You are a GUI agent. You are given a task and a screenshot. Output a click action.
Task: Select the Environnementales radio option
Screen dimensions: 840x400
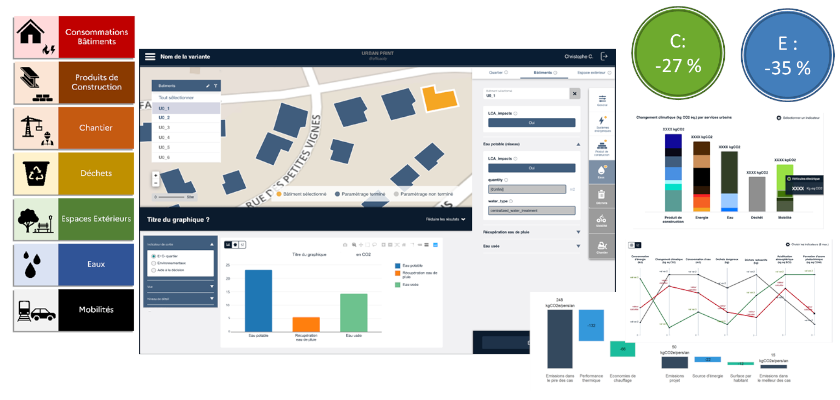(152, 263)
